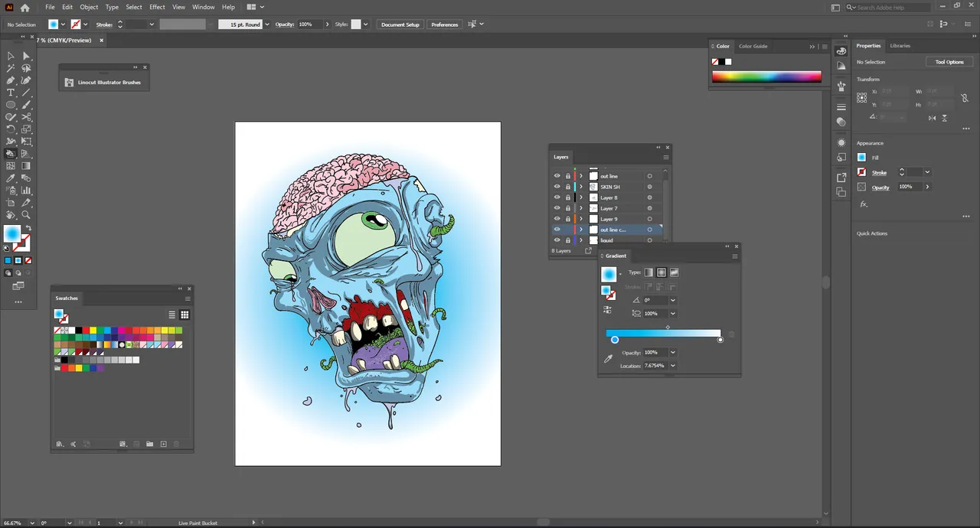Toggle visibility of Layer 9

coord(557,219)
